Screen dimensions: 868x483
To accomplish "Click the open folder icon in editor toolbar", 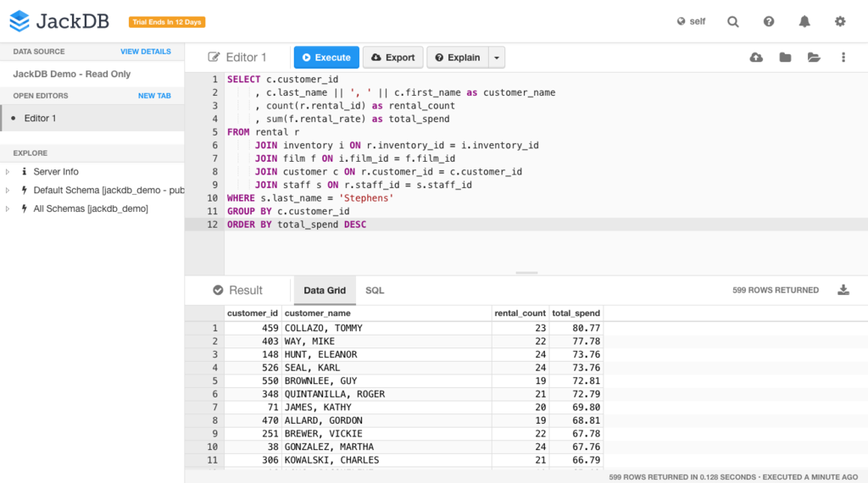I will [x=814, y=58].
